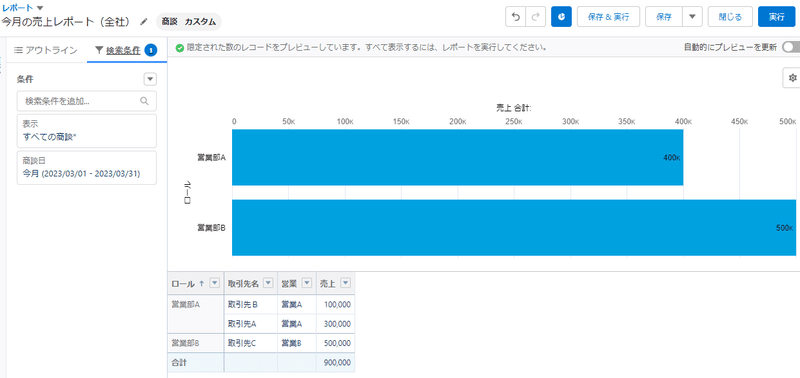Edit report name with pencil icon
This screenshot has width=800, height=378.
point(144,22)
